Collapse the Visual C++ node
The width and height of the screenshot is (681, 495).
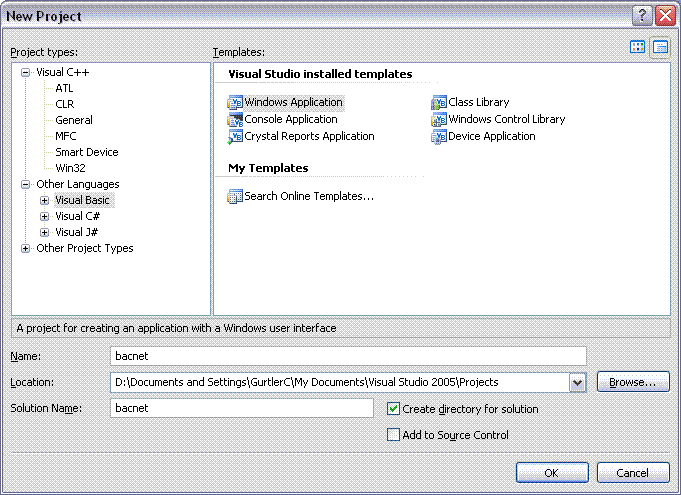[x=26, y=73]
